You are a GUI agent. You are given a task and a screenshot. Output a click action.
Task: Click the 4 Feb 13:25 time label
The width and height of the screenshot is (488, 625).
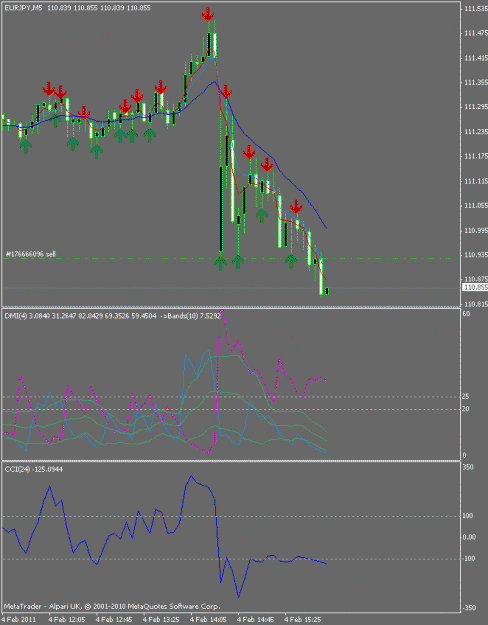(x=161, y=619)
